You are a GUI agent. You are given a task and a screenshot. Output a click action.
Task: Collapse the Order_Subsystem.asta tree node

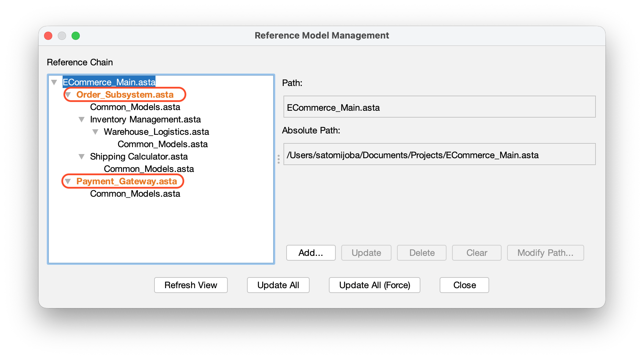click(68, 95)
